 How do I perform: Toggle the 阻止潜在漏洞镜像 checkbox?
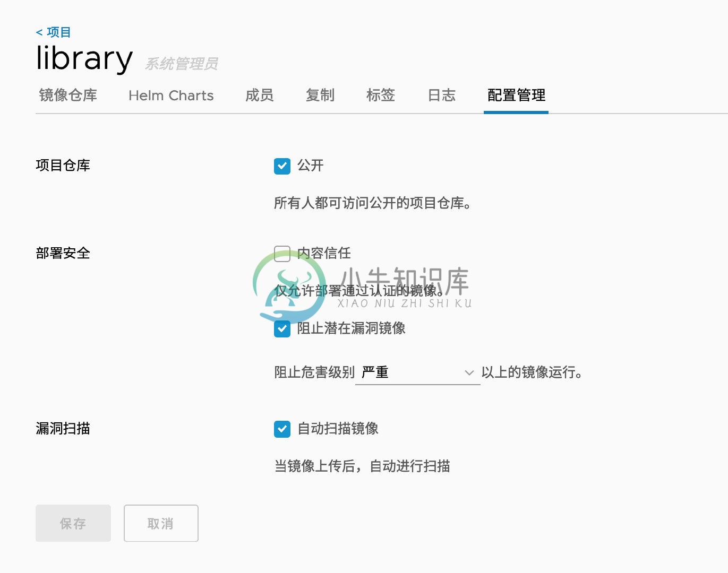pos(282,329)
